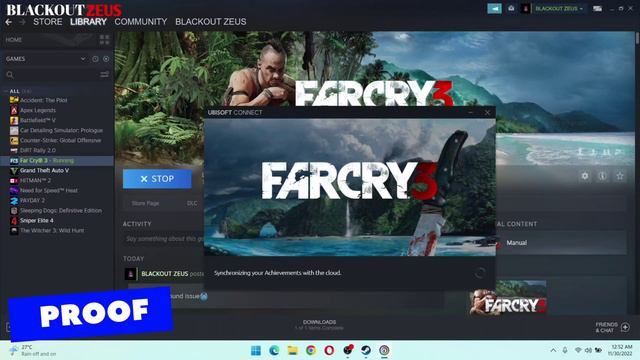Open advanced filter options icon
The height and width of the screenshot is (360, 640).
104,74
